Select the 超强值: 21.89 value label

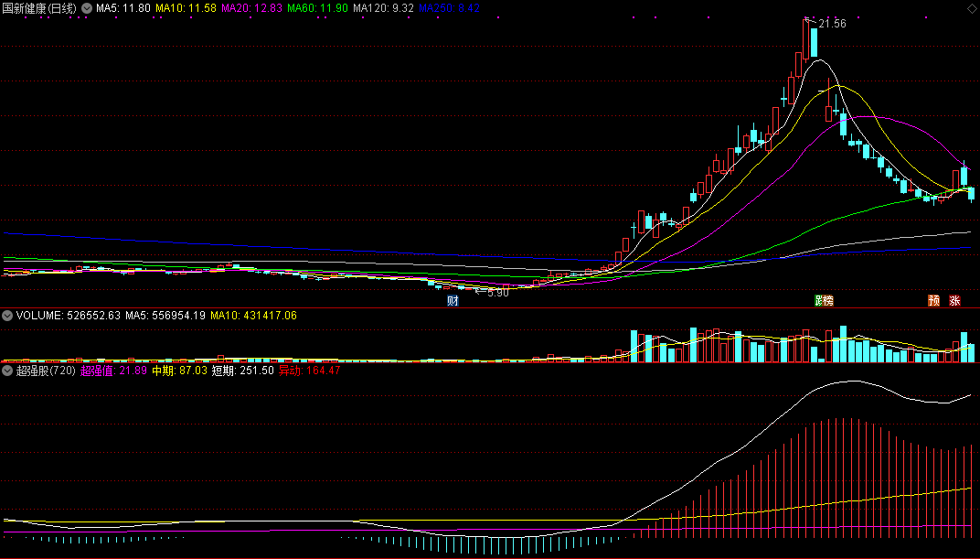[x=113, y=371]
